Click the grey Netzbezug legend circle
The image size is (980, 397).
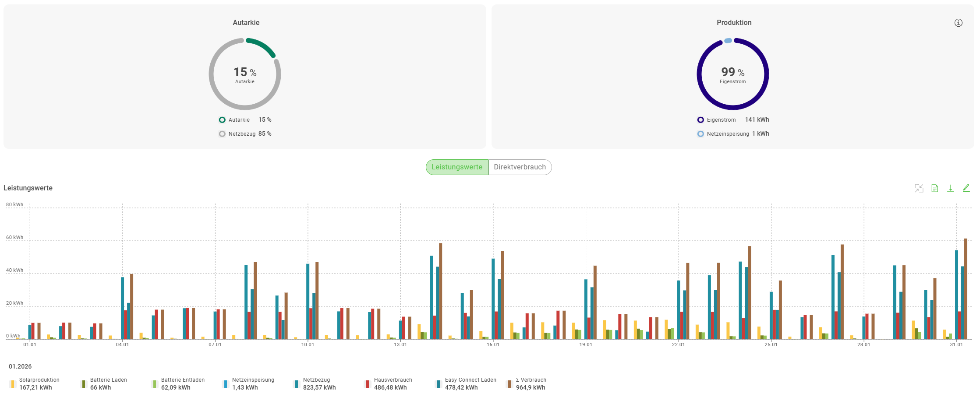(222, 134)
